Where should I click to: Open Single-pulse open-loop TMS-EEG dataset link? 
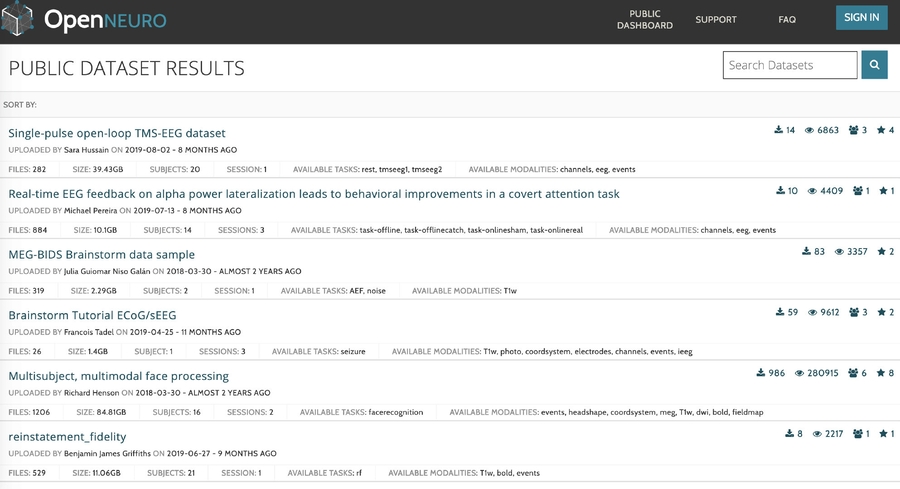[117, 133]
